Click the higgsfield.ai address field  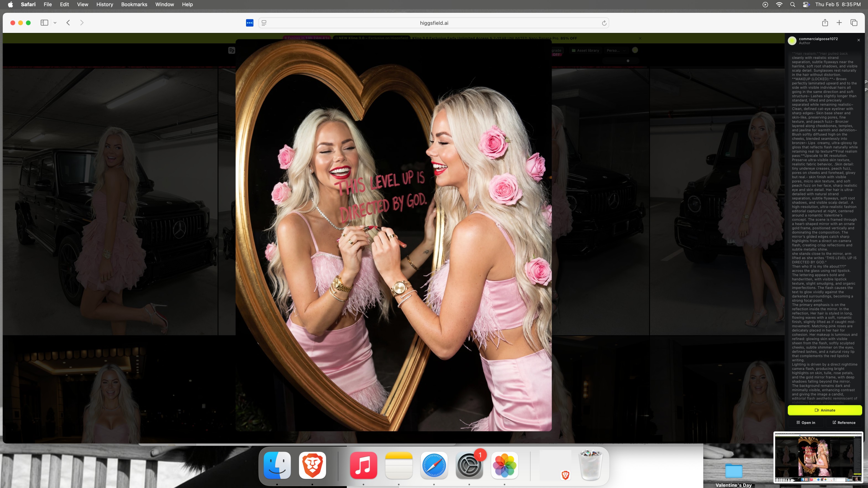pyautogui.click(x=434, y=23)
